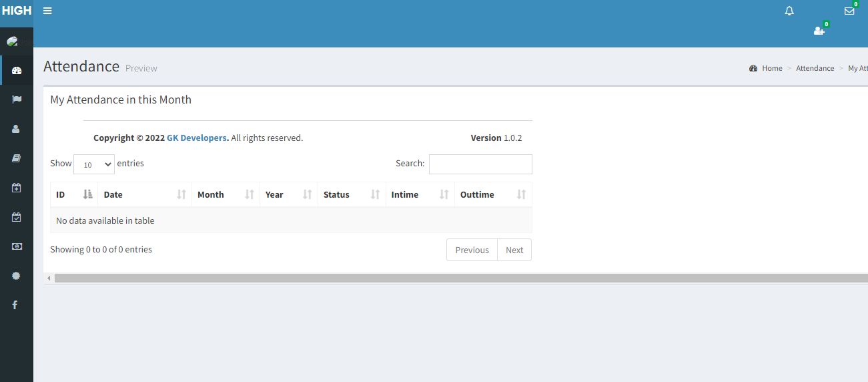Image resolution: width=868 pixels, height=382 pixels.
Task: Open the calendar-check icon in sidebar
Action: click(x=17, y=217)
